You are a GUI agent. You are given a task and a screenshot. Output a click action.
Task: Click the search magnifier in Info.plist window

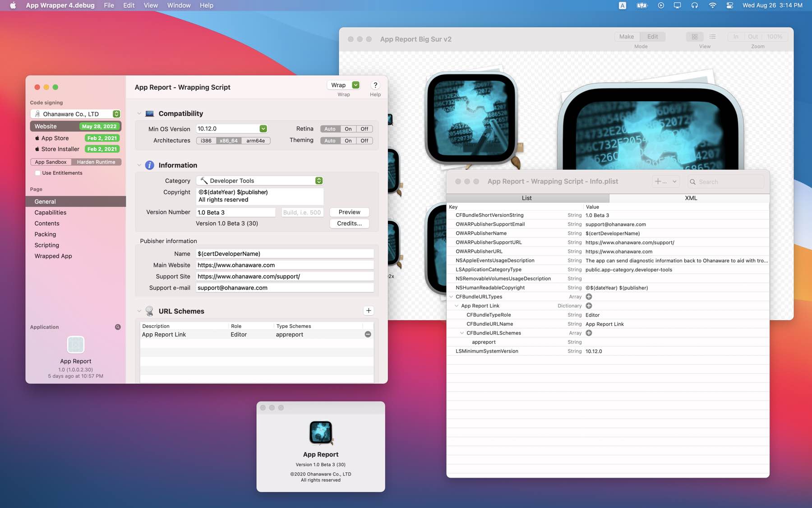coord(692,182)
